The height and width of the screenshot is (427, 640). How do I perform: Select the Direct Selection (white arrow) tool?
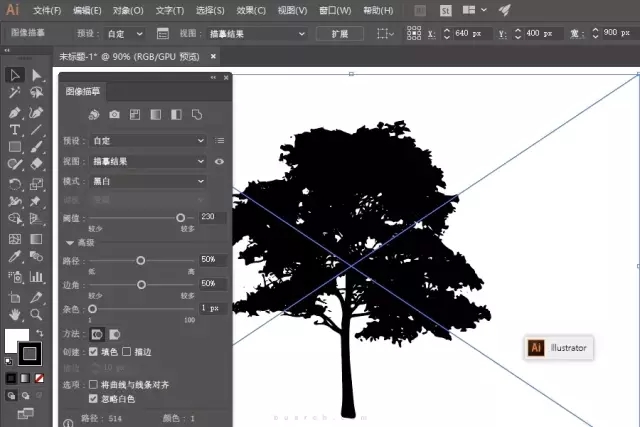tap(37, 75)
